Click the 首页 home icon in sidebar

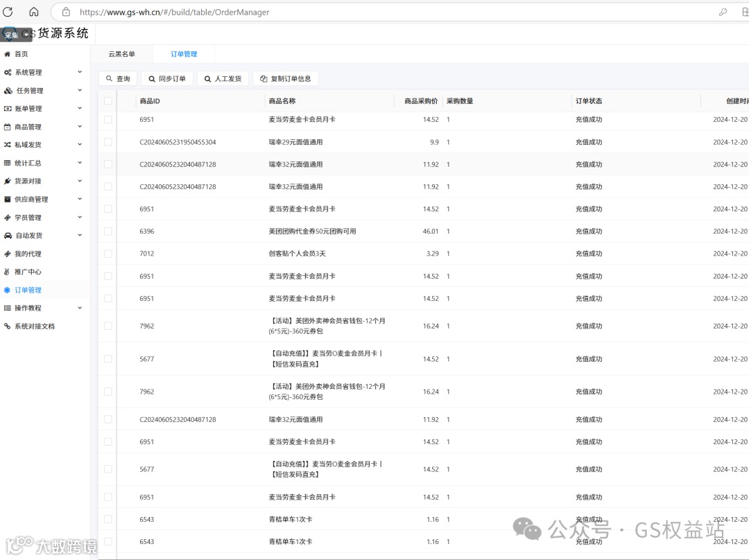tap(7, 54)
